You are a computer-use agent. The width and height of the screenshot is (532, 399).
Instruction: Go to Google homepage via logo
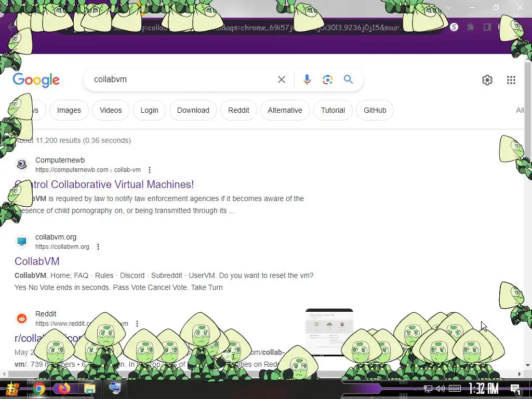click(x=36, y=80)
